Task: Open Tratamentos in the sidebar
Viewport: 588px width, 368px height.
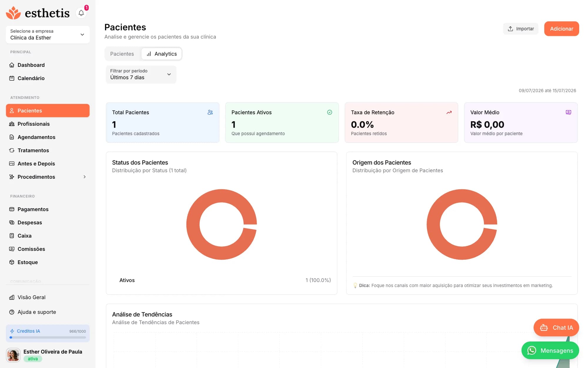Action: 48,150
